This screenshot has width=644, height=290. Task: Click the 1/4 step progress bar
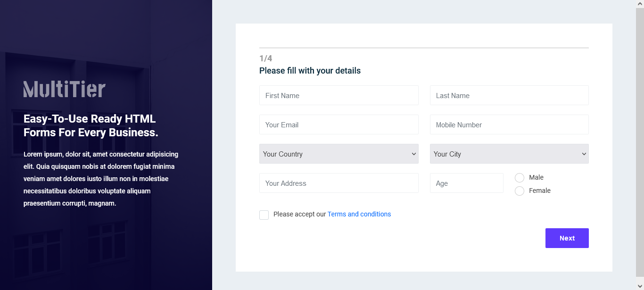point(423,47)
